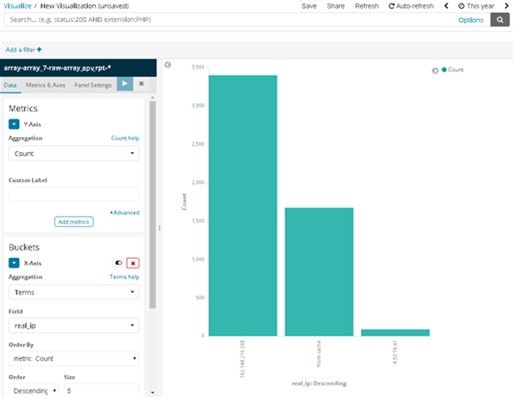Image resolution: width=517 pixels, height=399 pixels.
Task: Open the Count aggregation dropdown
Action: [x=74, y=153]
